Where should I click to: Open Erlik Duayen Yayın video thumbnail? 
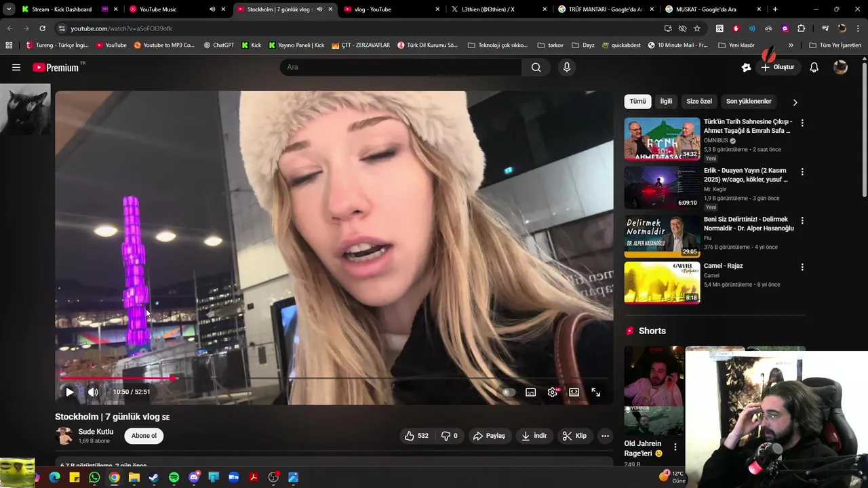[662, 188]
